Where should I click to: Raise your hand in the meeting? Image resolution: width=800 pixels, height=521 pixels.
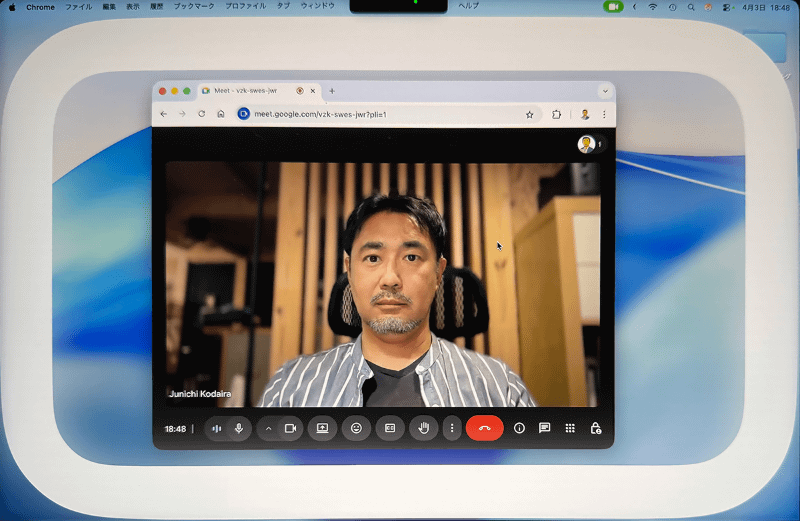click(x=423, y=428)
